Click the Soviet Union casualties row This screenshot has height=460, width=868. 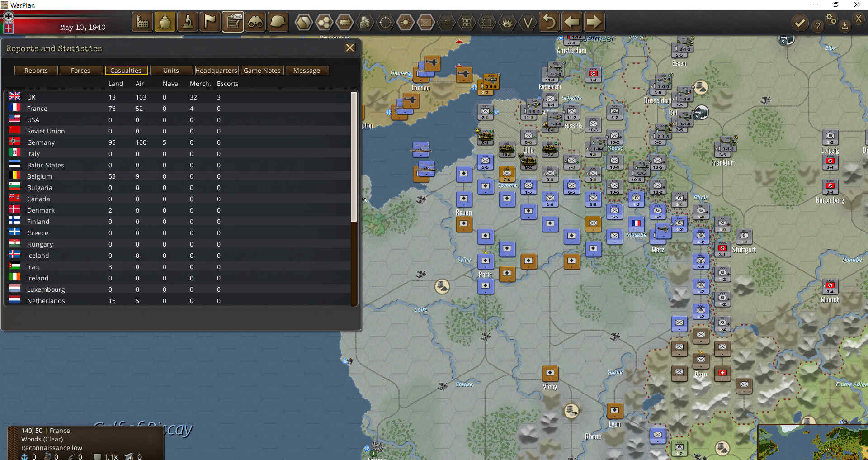tap(179, 131)
